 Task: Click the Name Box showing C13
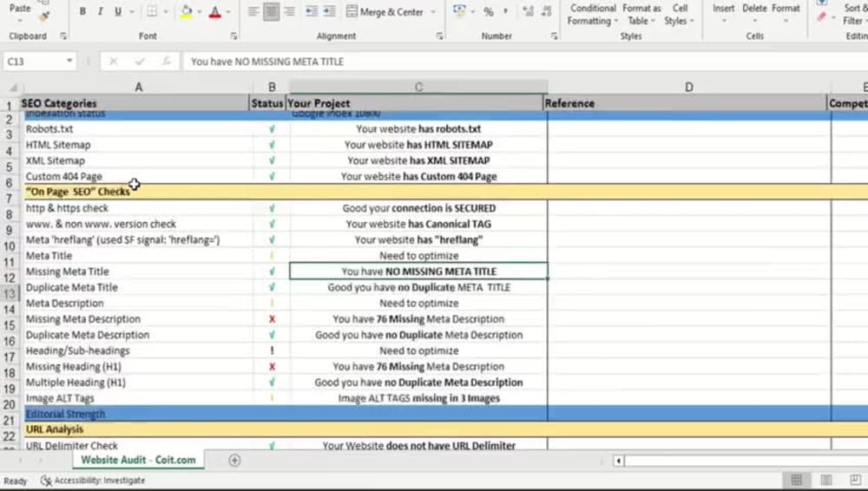click(x=34, y=62)
